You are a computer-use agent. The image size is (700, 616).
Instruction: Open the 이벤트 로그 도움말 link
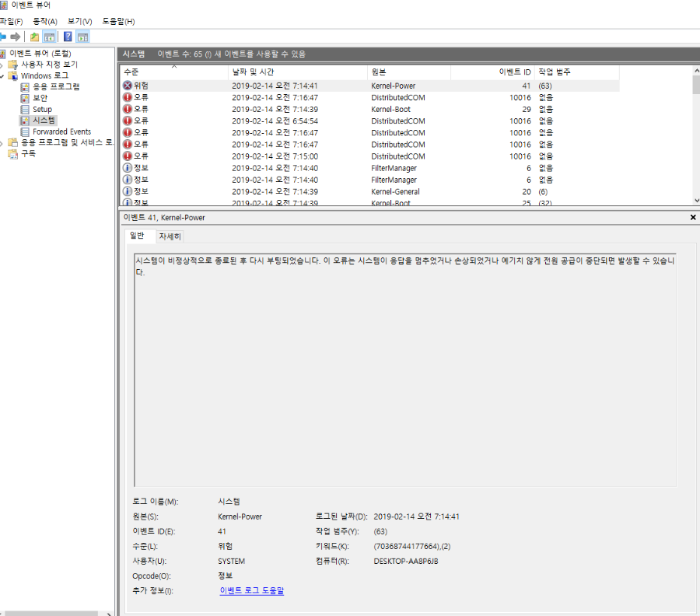click(x=251, y=591)
